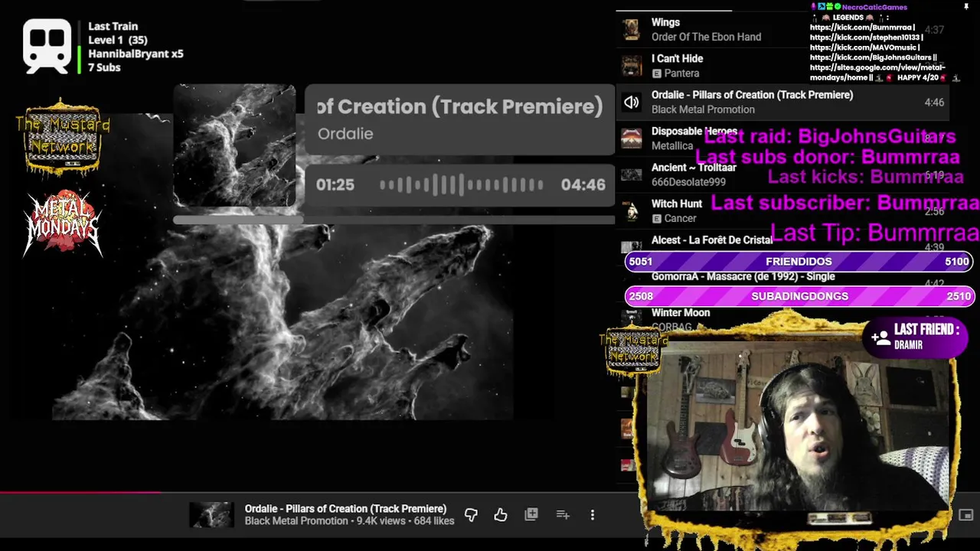Click the FRIENDIDOS goal bar
Image resolution: width=980 pixels, height=551 pixels.
[799, 261]
